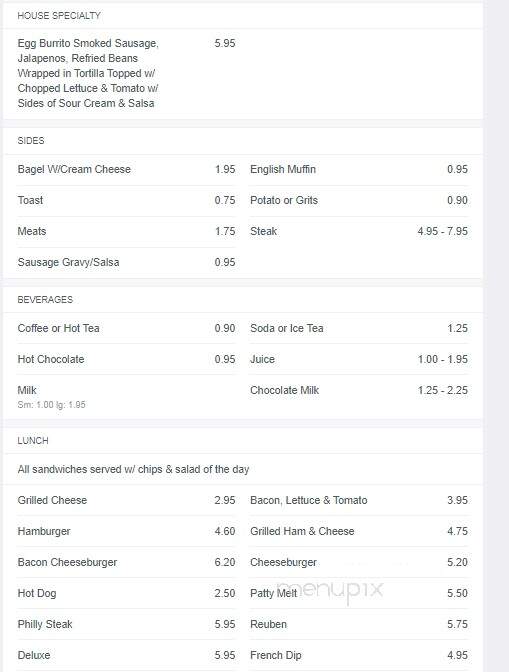Click the Lunch section heading
The image size is (509, 672).
coord(33,441)
